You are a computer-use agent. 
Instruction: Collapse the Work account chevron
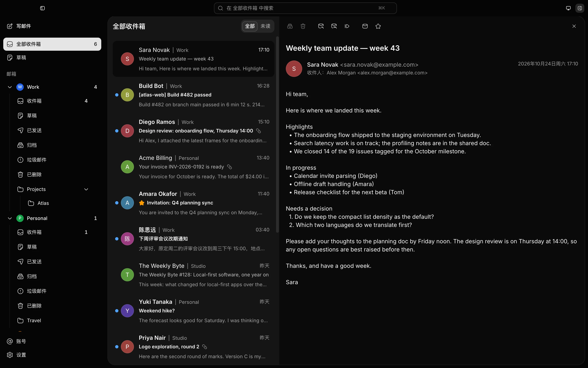(x=10, y=87)
